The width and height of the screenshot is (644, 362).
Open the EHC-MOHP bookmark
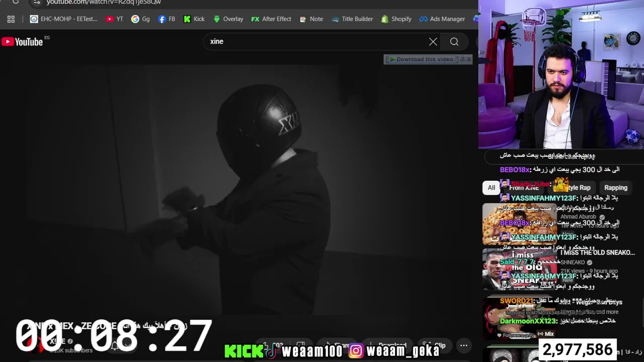64,19
